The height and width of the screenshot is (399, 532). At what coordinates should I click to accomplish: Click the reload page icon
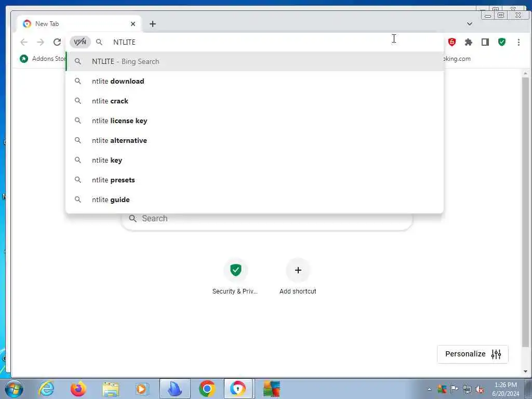pyautogui.click(x=57, y=42)
